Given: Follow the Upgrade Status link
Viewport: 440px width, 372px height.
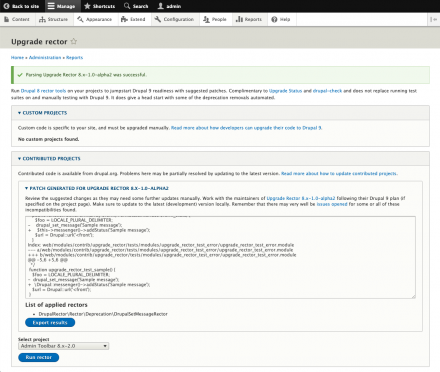Looking at the screenshot, I should click(285, 91).
